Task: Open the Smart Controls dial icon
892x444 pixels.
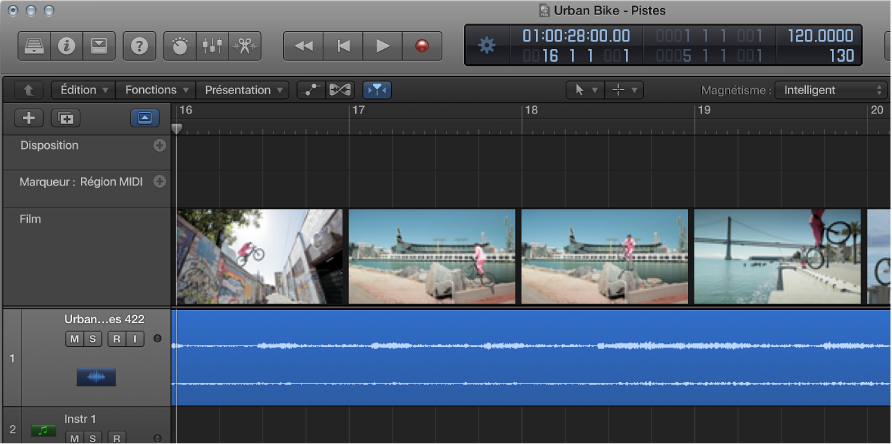Action: tap(180, 46)
